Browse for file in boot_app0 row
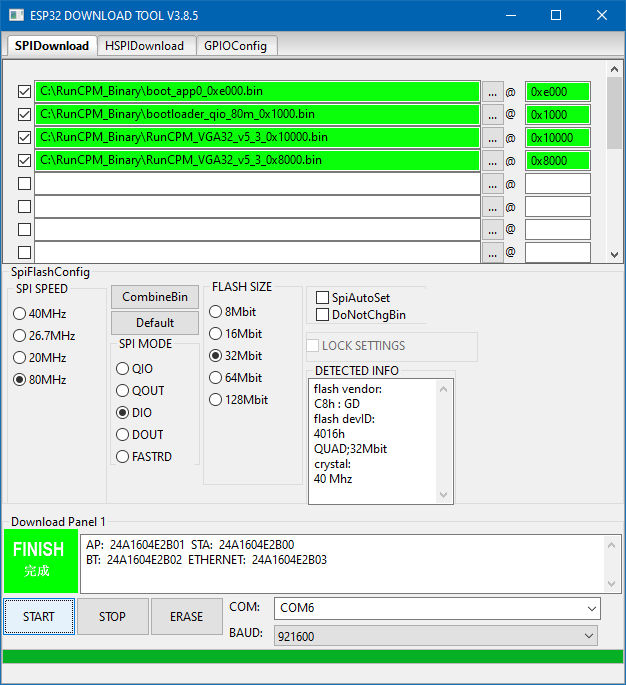The width and height of the screenshot is (626, 685). pos(492,92)
